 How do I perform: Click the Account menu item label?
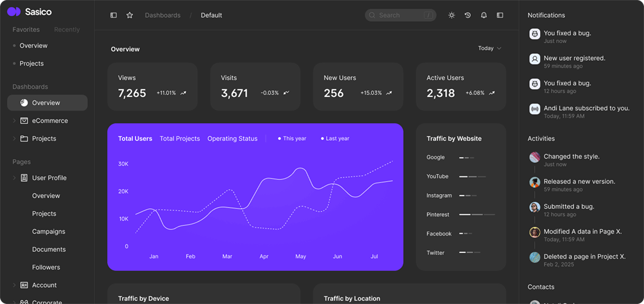click(x=45, y=285)
